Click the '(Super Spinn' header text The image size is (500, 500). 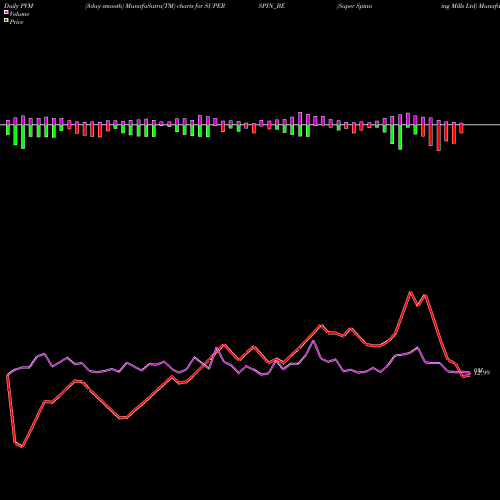[354, 6]
